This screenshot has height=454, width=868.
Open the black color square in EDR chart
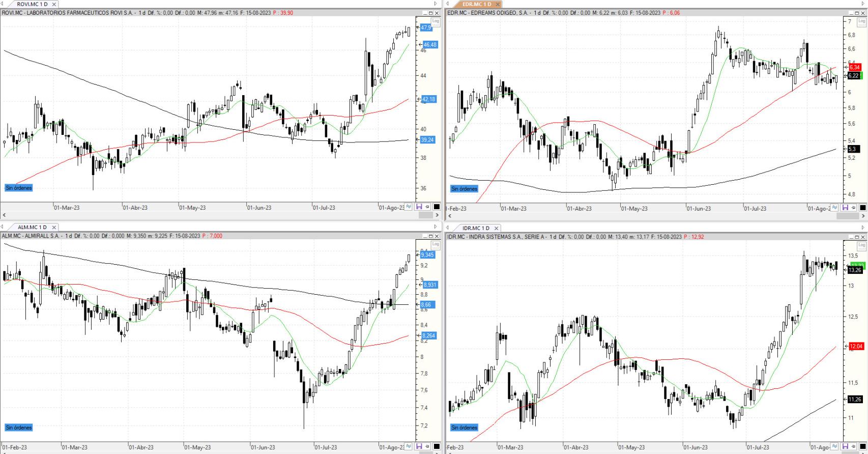pos(863,208)
